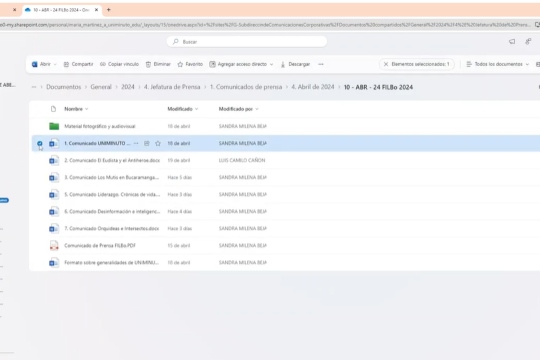Open file 7. Comunicado Orquídeas e Intersectos.docx
The height and width of the screenshot is (360, 540).
pyautogui.click(x=112, y=229)
